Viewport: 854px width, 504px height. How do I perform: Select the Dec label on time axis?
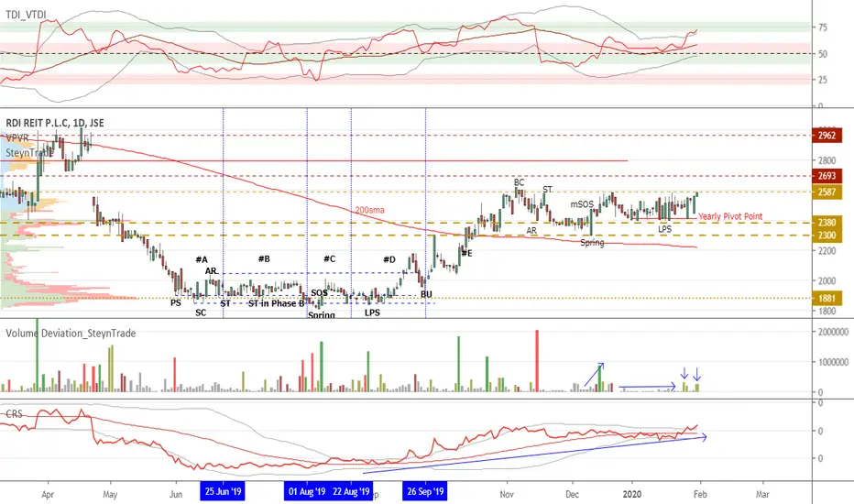click(573, 494)
